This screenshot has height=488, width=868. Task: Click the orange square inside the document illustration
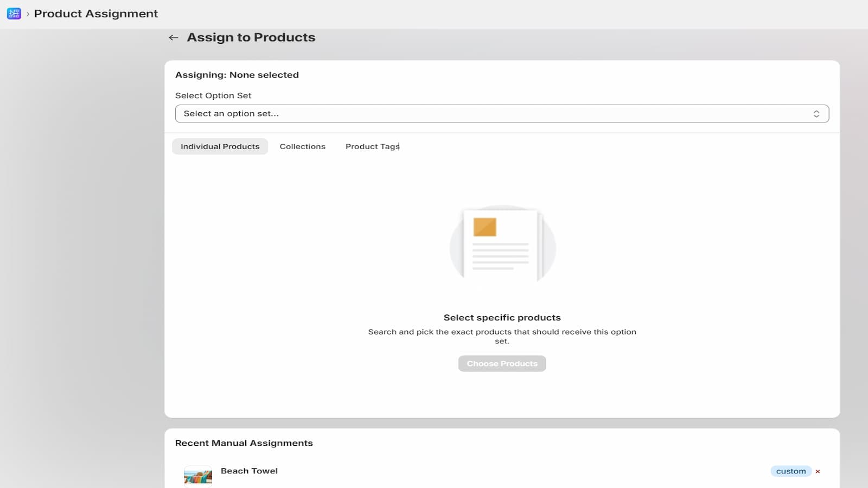point(484,227)
